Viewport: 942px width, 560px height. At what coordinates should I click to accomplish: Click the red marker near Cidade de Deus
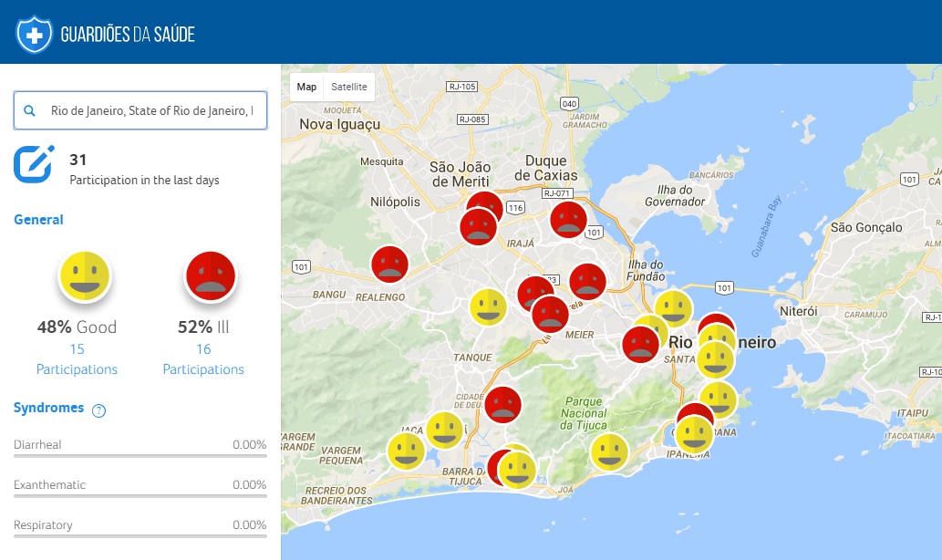pyautogui.click(x=502, y=405)
